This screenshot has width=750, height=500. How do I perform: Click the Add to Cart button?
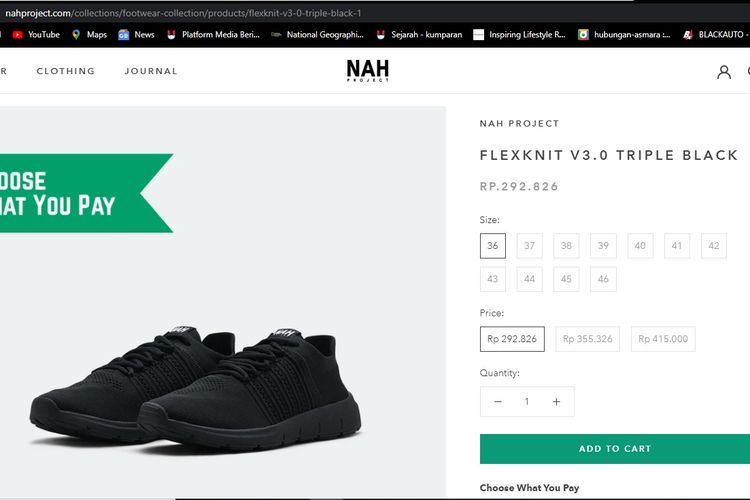pyautogui.click(x=614, y=449)
